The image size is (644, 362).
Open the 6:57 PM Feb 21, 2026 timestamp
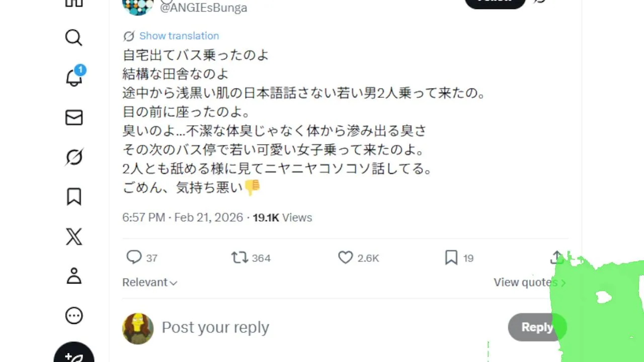(x=183, y=218)
